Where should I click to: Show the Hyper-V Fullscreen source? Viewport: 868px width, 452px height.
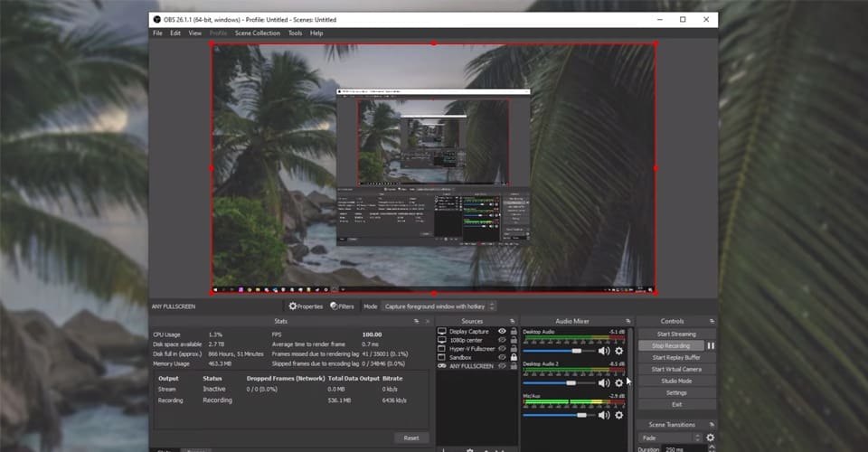(x=502, y=349)
